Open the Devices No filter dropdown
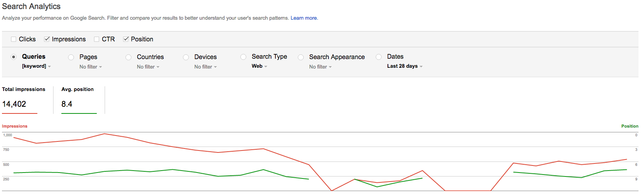644x195 pixels. [206, 67]
